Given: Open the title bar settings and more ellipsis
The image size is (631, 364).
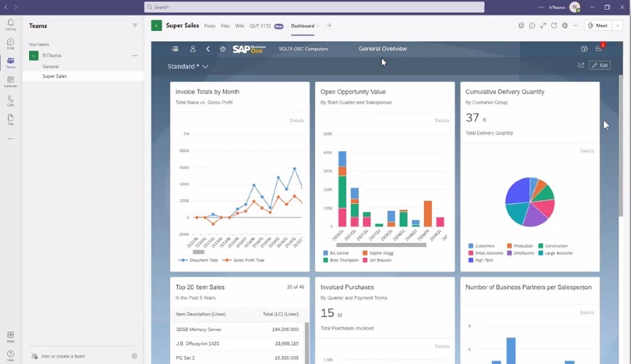Looking at the screenshot, I should pos(541,7).
